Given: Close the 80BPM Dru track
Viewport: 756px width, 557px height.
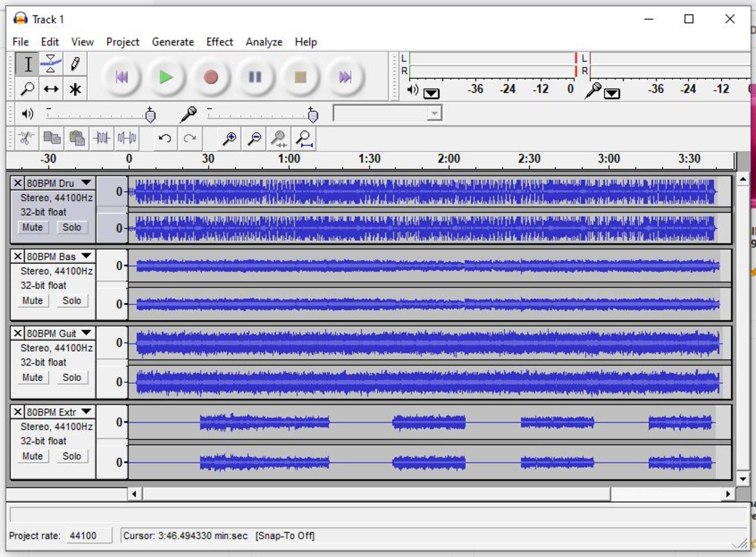Looking at the screenshot, I should (x=18, y=183).
